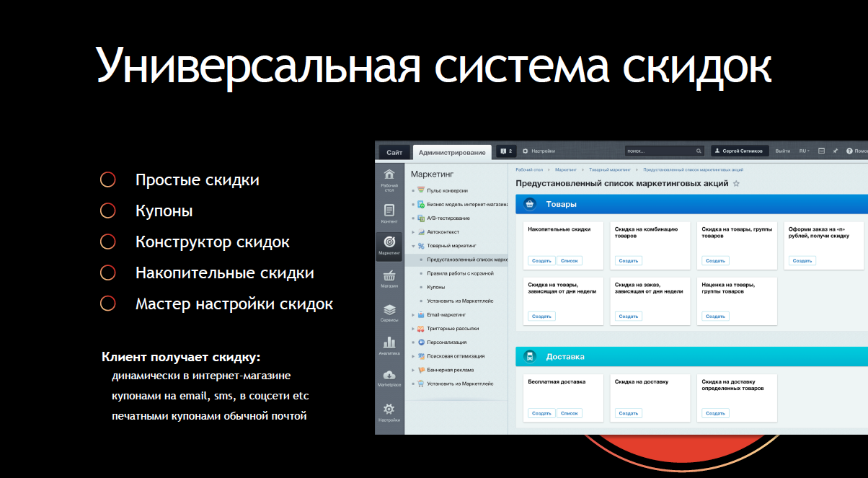868x478 pixels.
Task: Click the Товары basket icon in blue header
Action: 530,204
